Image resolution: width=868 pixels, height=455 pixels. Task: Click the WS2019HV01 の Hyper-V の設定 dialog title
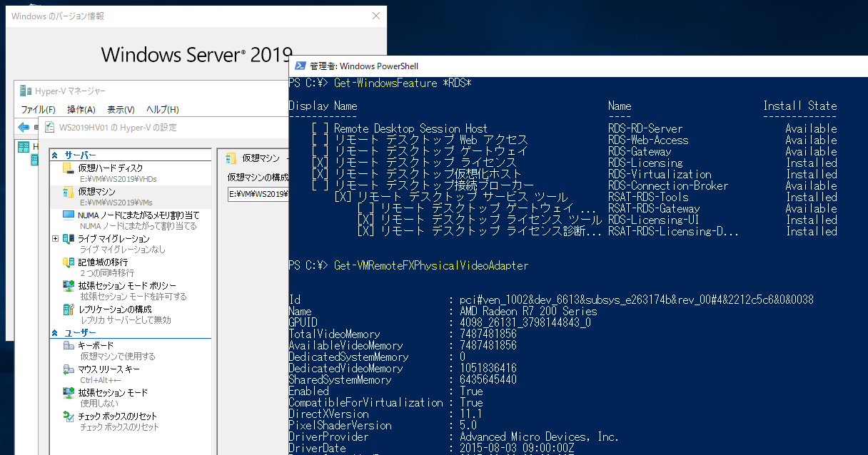click(x=118, y=128)
